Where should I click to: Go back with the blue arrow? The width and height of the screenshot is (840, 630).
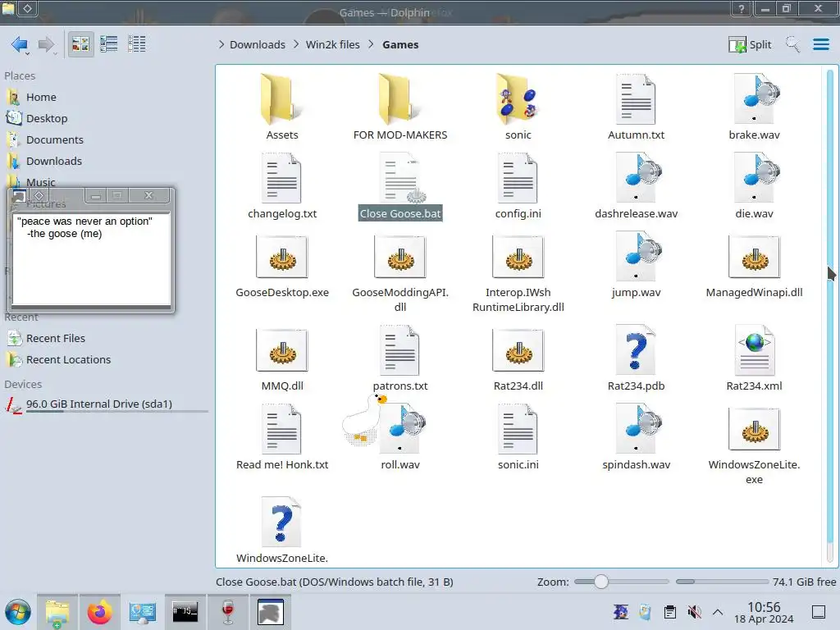20,44
